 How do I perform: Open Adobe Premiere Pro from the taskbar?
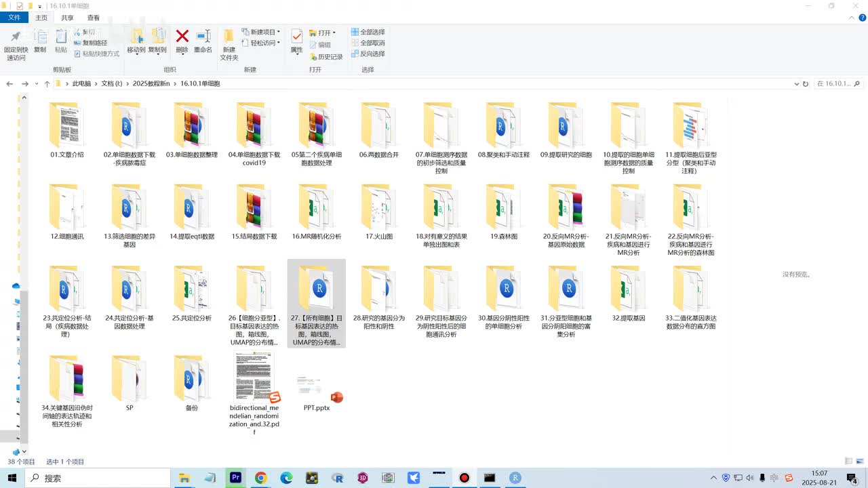pos(235,478)
